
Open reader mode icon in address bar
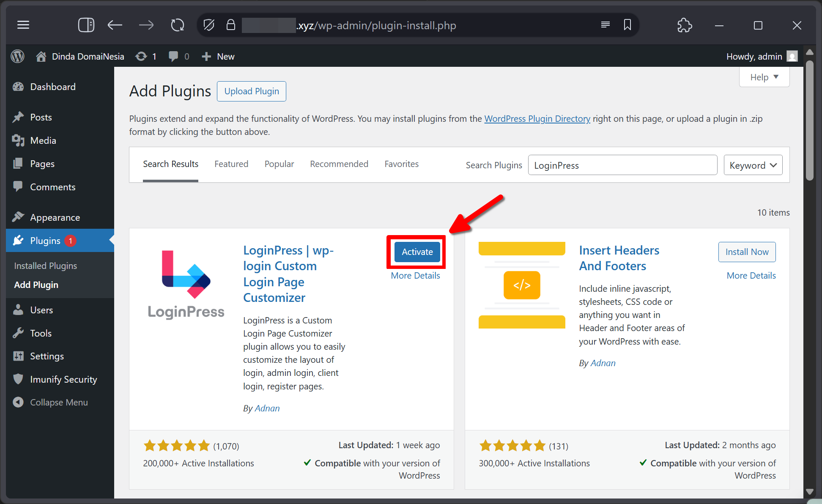pos(606,25)
